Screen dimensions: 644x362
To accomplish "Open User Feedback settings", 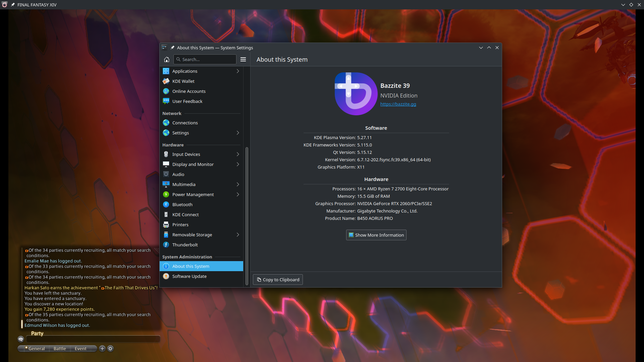I will (187, 101).
